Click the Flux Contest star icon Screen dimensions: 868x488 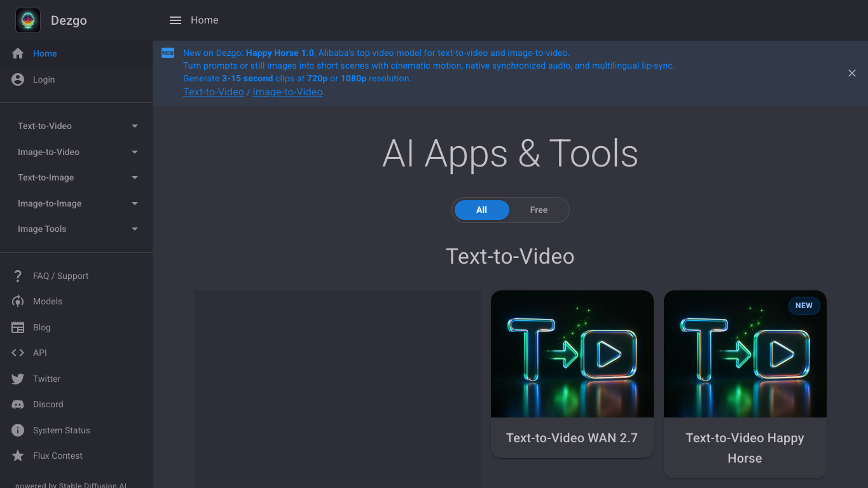tap(18, 456)
